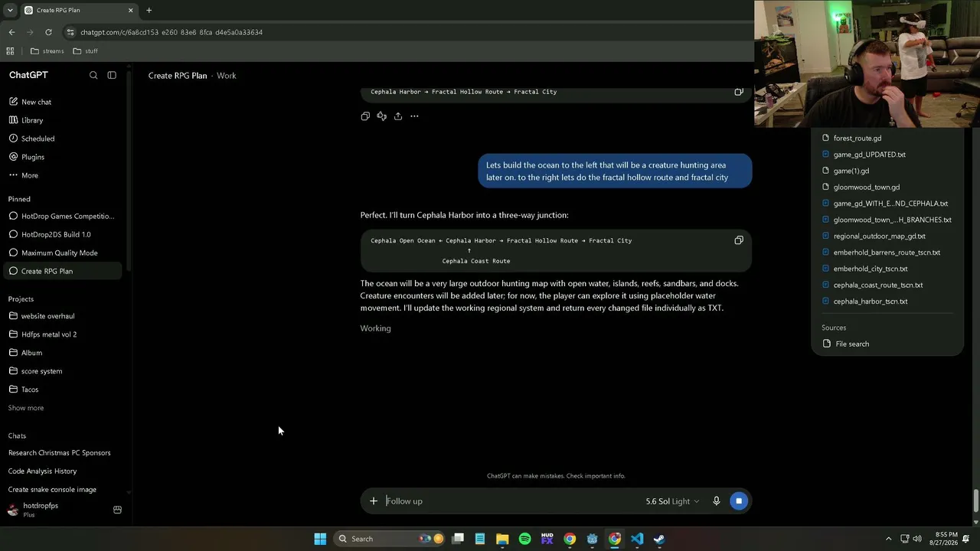Open the Tacos project
This screenshot has height=551, width=980.
[x=63, y=390]
